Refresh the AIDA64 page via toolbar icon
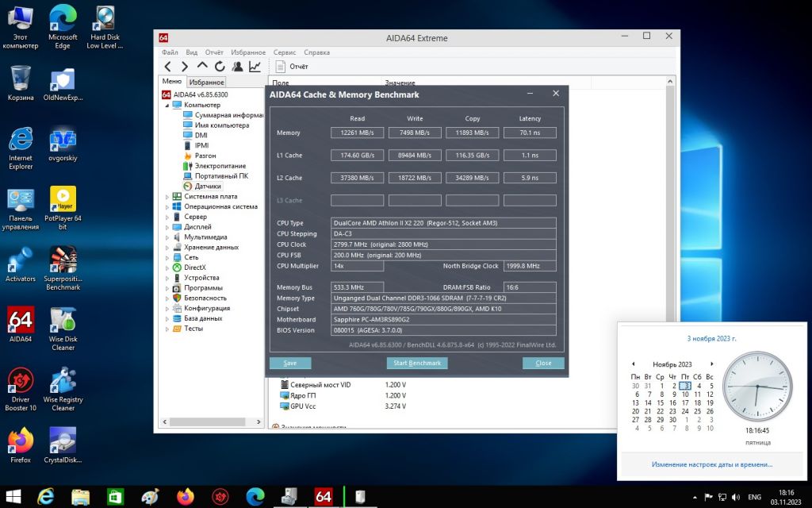 click(220, 67)
